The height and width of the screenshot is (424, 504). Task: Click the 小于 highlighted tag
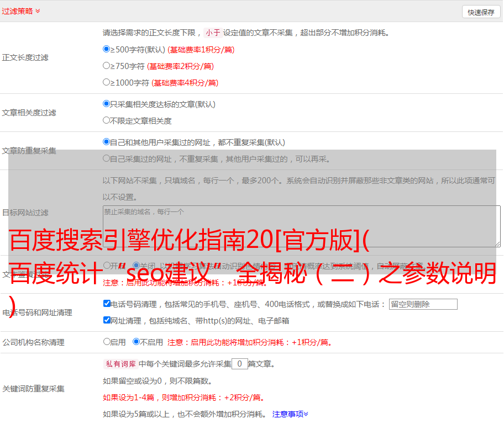click(x=213, y=33)
